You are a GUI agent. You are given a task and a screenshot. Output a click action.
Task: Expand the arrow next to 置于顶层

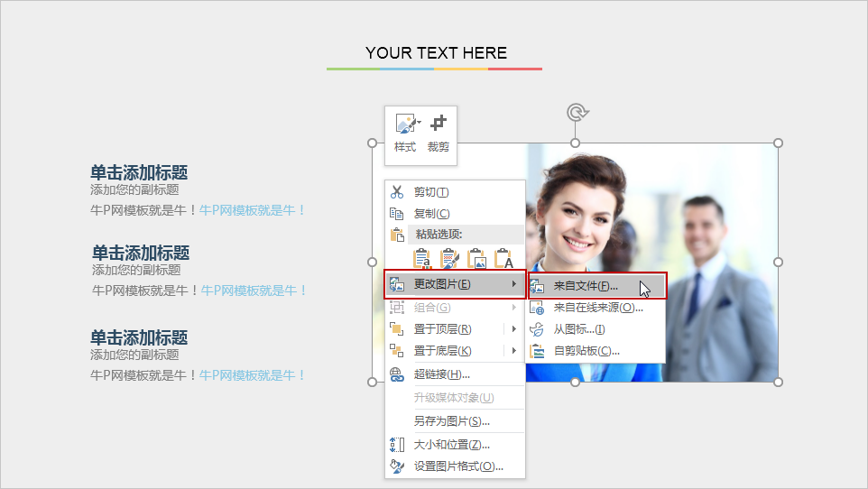coord(514,329)
